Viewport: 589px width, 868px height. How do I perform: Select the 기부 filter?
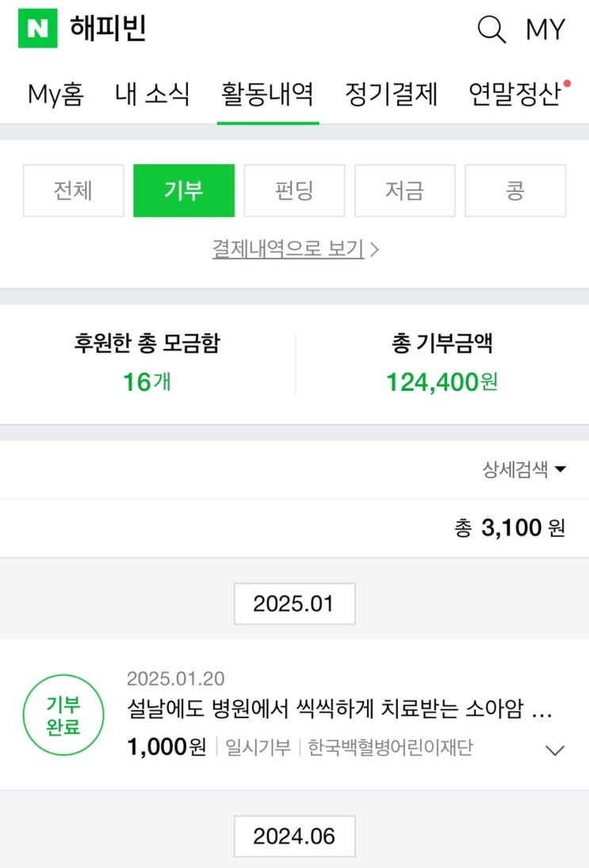[x=184, y=190]
